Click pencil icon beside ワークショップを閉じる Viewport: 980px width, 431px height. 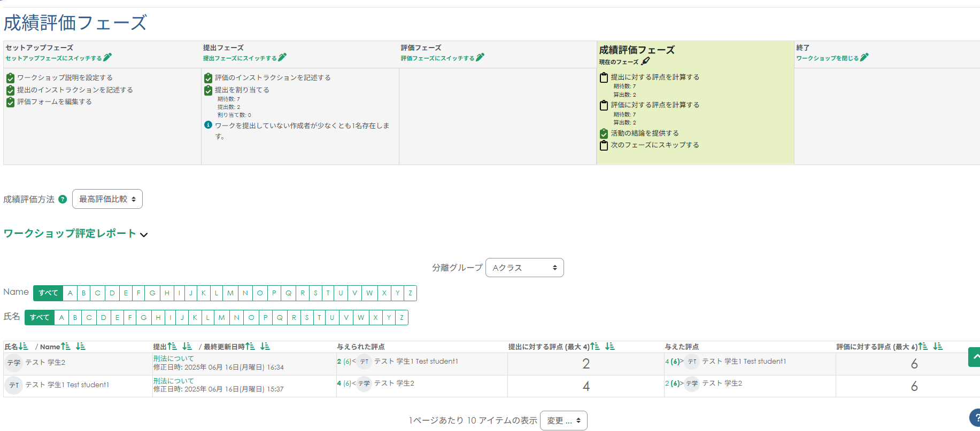tap(865, 57)
